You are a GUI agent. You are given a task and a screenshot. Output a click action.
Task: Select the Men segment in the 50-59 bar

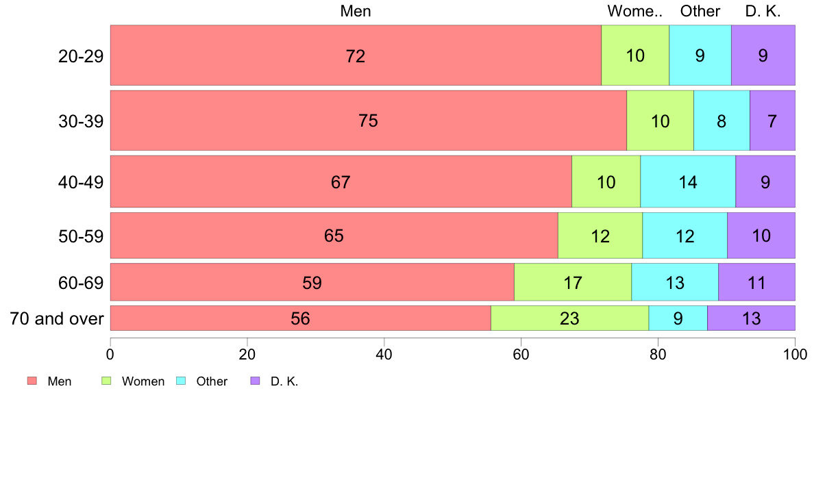(x=334, y=236)
